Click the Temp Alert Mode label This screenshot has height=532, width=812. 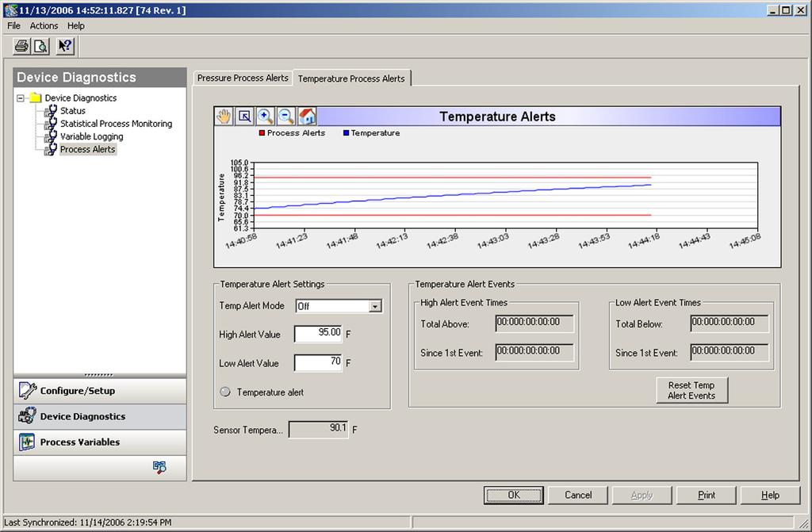[251, 305]
